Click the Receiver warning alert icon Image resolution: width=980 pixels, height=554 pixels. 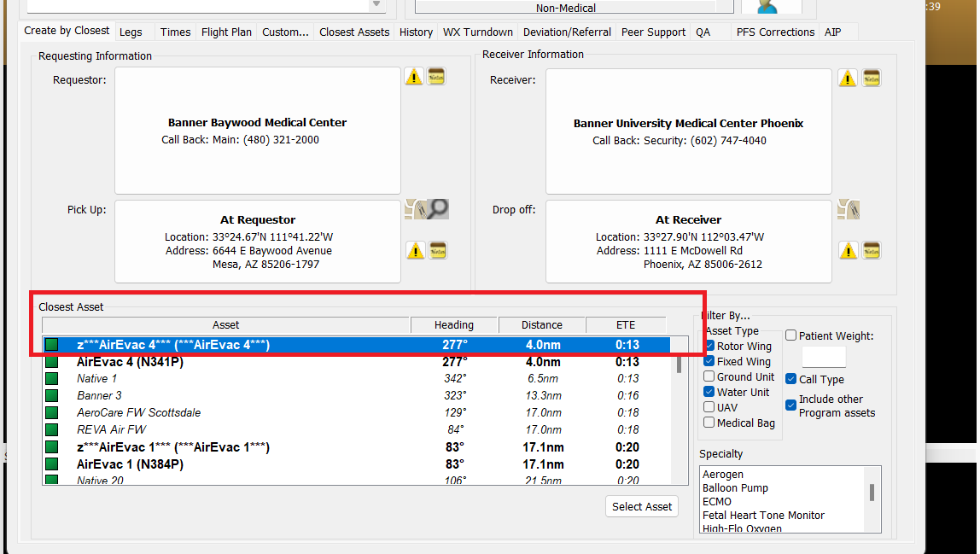[x=847, y=79]
